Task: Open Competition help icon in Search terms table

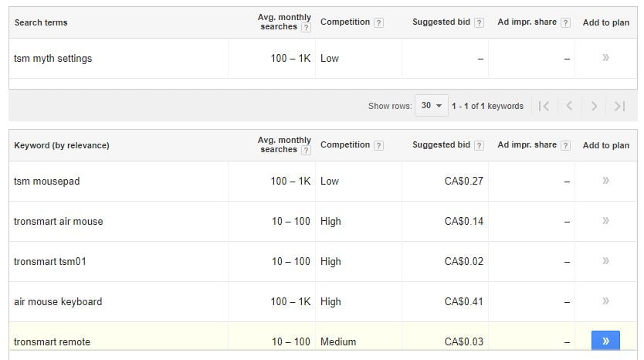Action: tap(378, 22)
